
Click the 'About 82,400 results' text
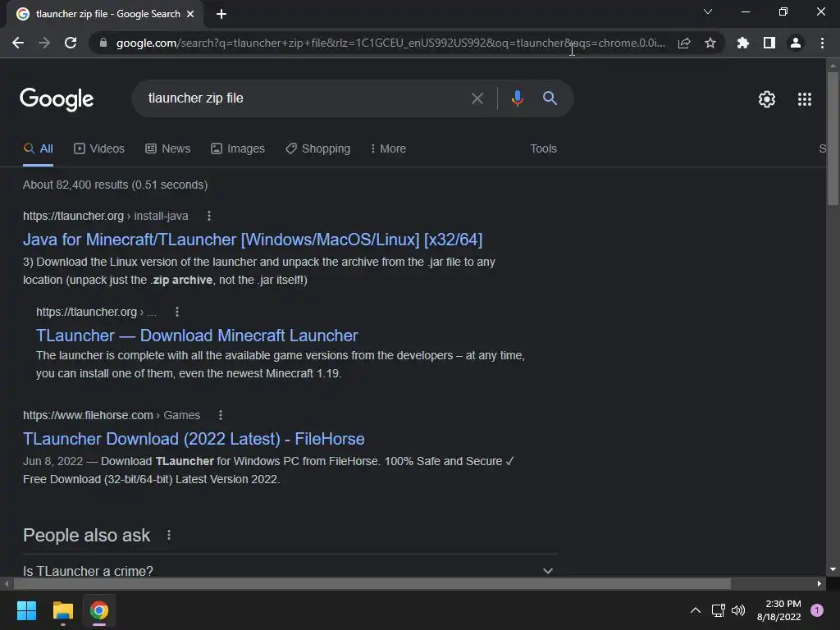click(115, 185)
